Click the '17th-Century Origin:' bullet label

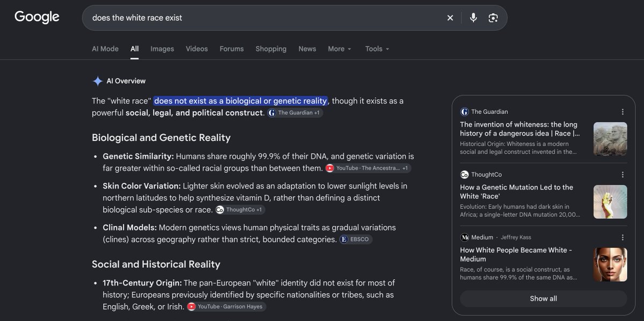pyautogui.click(x=142, y=283)
